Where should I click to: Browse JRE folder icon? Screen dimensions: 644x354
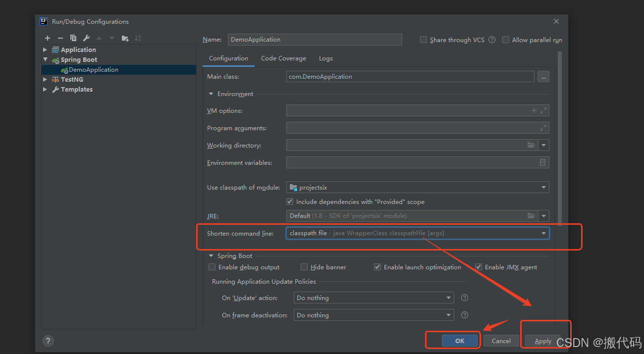[x=531, y=216]
